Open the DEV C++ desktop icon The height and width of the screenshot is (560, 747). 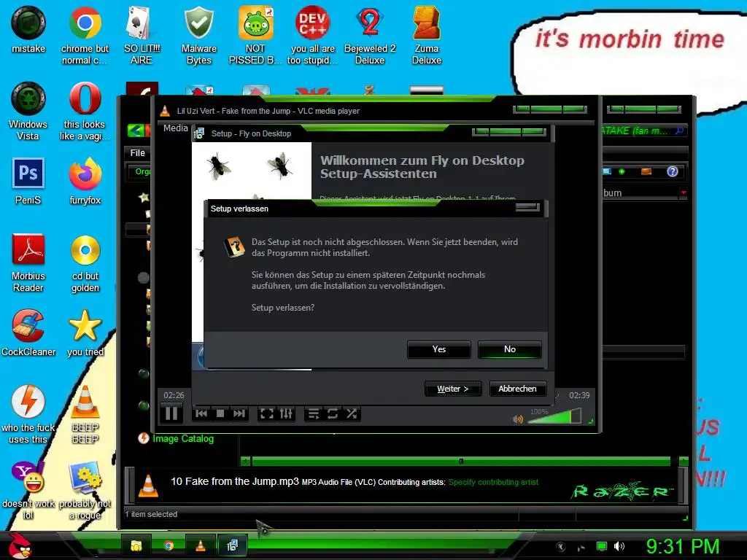pyautogui.click(x=312, y=35)
